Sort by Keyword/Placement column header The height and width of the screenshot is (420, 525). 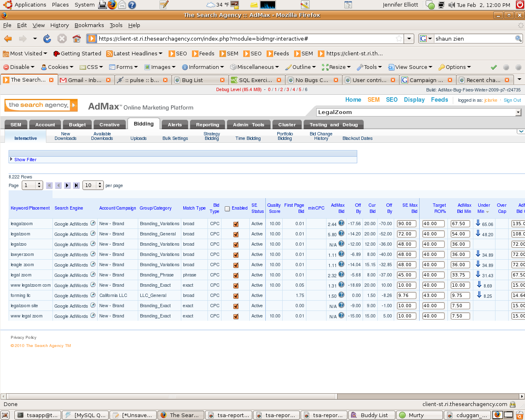click(30, 208)
